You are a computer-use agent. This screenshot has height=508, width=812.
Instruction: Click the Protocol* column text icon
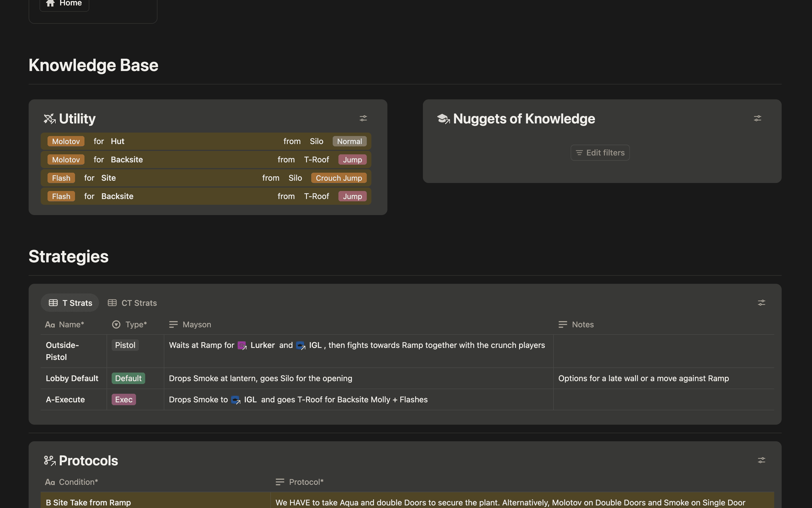[280, 482]
